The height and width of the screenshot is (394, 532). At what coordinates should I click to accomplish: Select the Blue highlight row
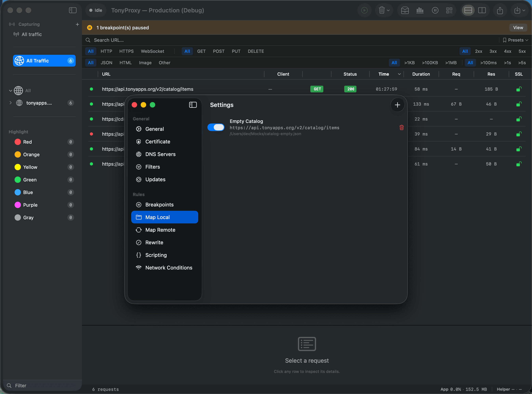pyautogui.click(x=44, y=192)
